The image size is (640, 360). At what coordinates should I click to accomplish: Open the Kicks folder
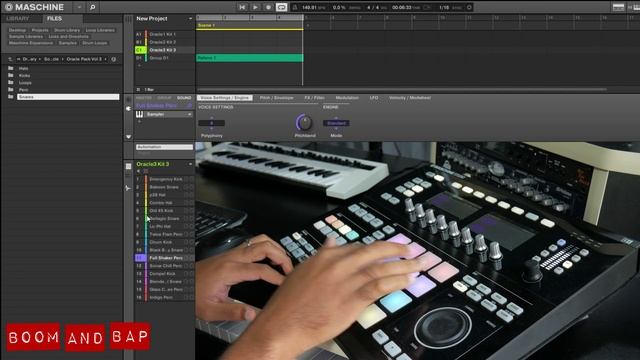click(24, 76)
